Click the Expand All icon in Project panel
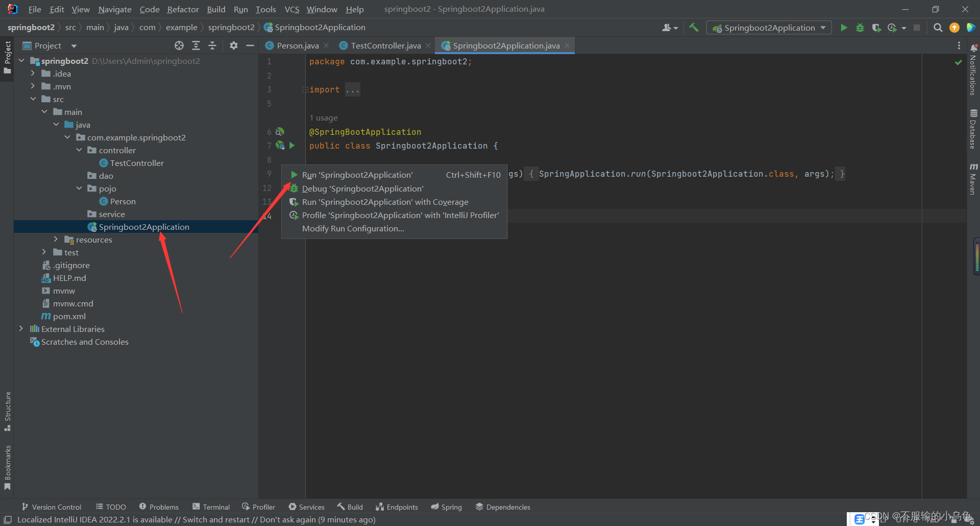 tap(196, 45)
